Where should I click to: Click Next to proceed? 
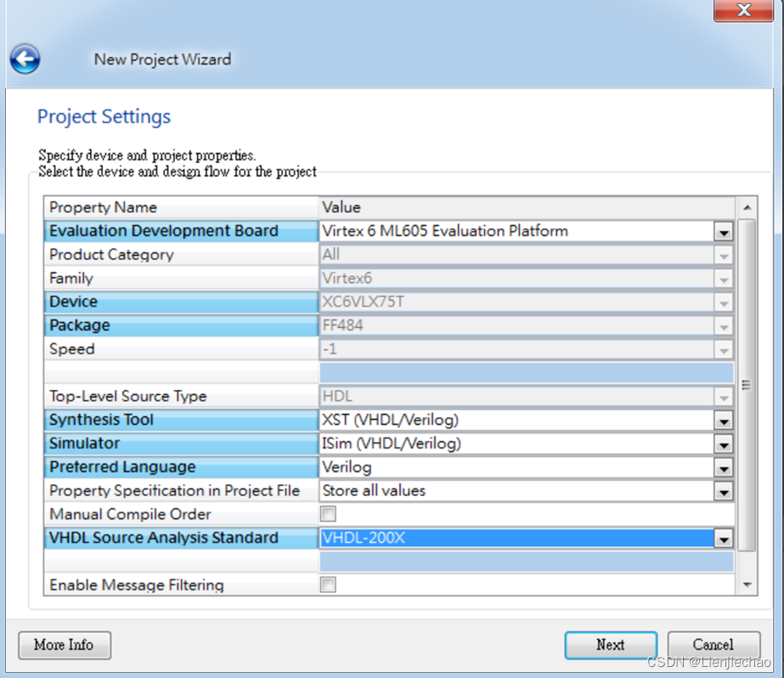[x=610, y=645]
